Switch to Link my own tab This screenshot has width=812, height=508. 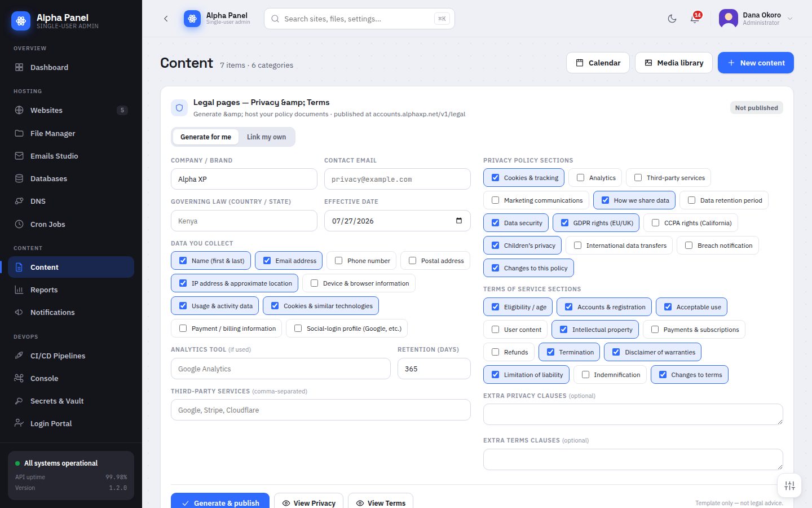pyautogui.click(x=266, y=137)
